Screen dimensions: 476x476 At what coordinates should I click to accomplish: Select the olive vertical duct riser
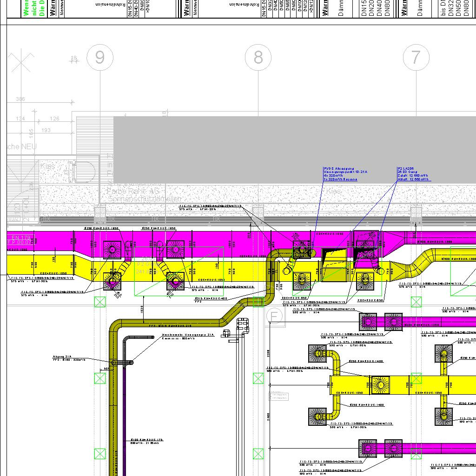coord(113,418)
